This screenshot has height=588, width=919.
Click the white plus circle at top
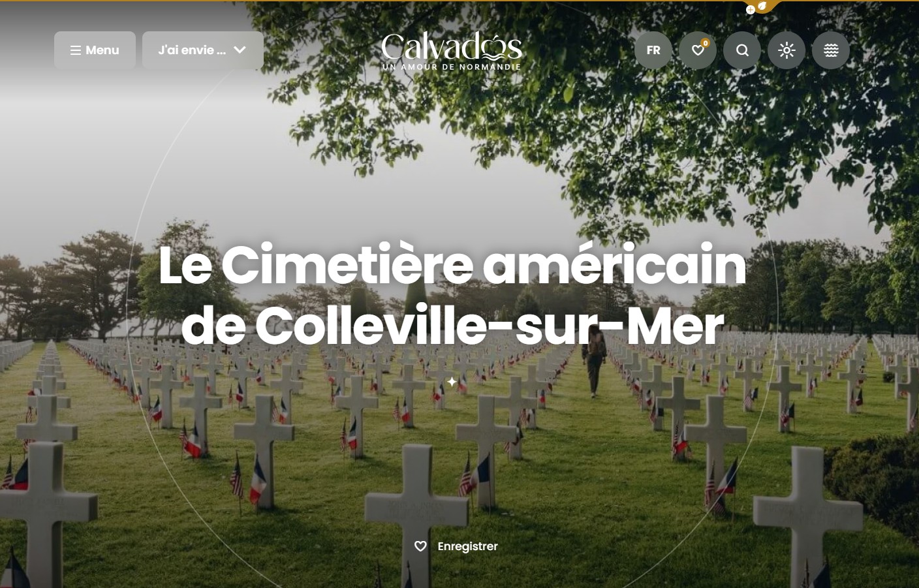coord(751,10)
